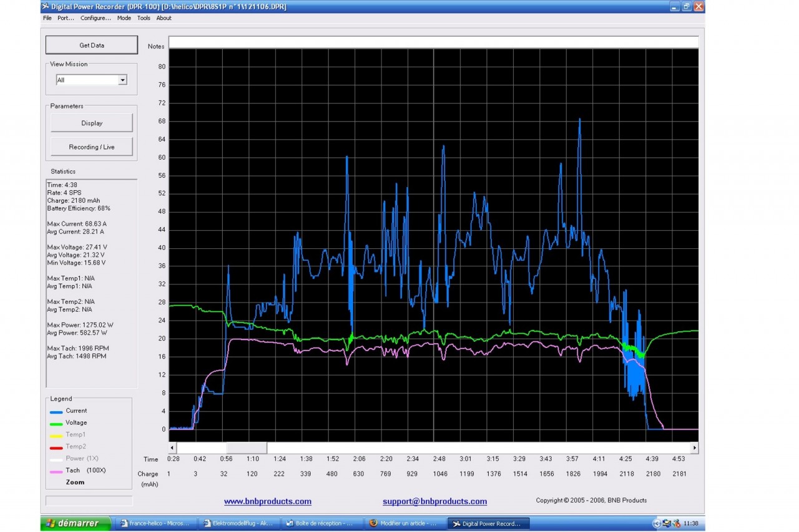Select the blue Current legend color swatch
This screenshot has width=799, height=532.
(x=56, y=412)
